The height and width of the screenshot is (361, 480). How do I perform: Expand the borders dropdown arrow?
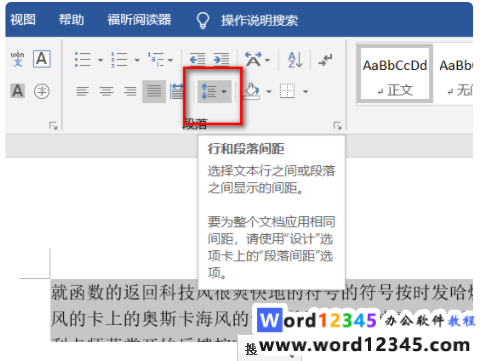point(305,91)
